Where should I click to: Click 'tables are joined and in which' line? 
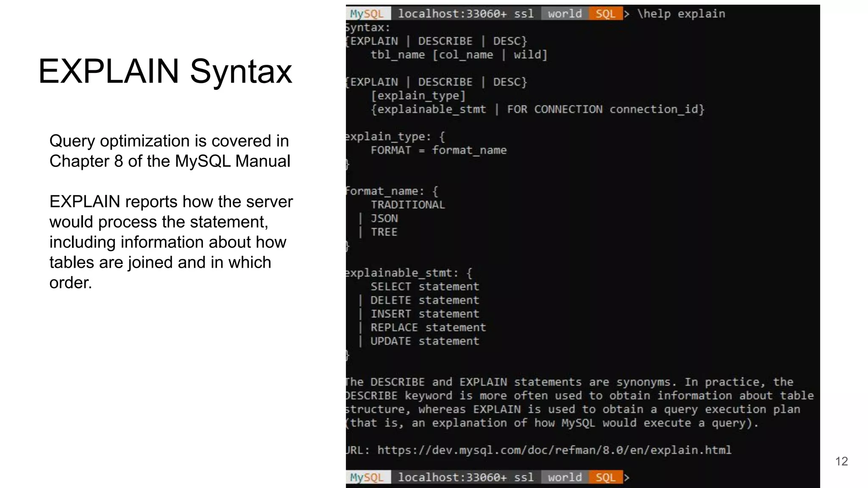(160, 263)
